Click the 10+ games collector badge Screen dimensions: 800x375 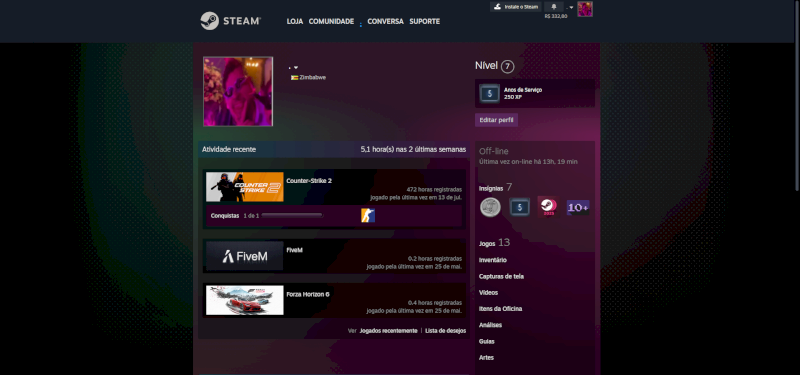tap(578, 208)
